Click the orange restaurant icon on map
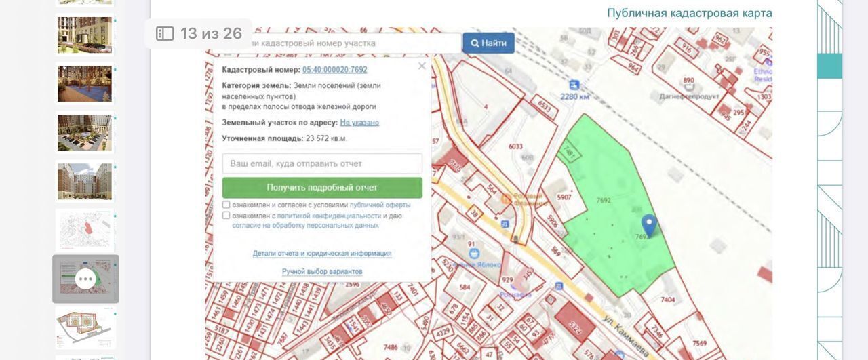 (506, 199)
